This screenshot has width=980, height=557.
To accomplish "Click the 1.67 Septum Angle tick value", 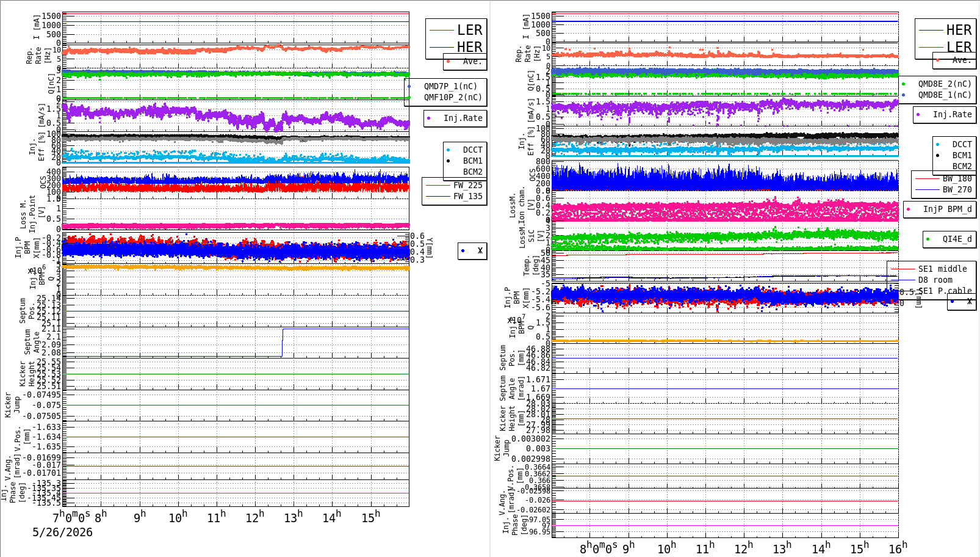I will click(541, 388).
